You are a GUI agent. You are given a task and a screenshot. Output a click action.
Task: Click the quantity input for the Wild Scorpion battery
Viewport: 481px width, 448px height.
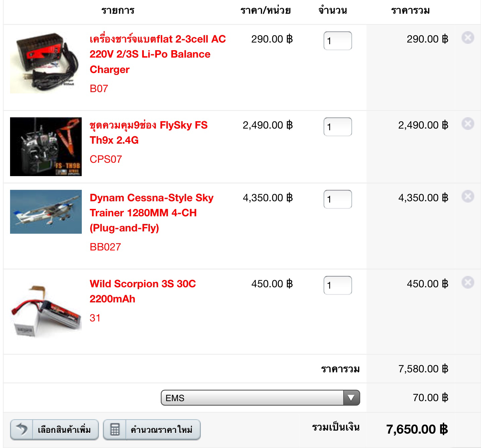338,285
